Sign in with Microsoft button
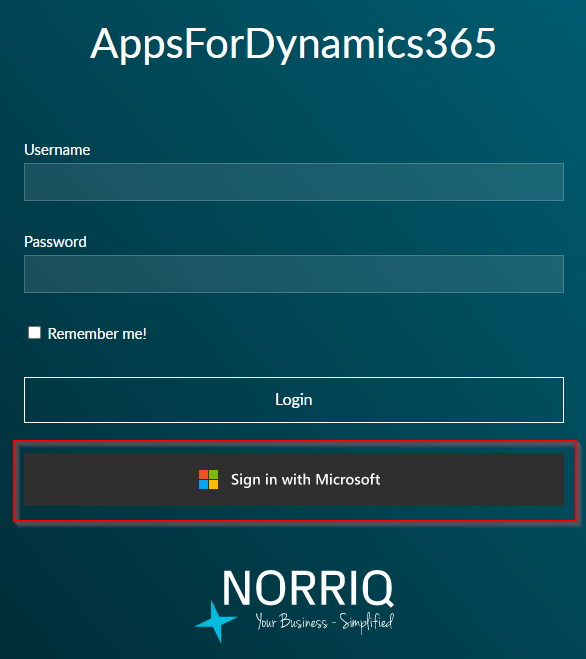The width and height of the screenshot is (586, 659). (294, 480)
